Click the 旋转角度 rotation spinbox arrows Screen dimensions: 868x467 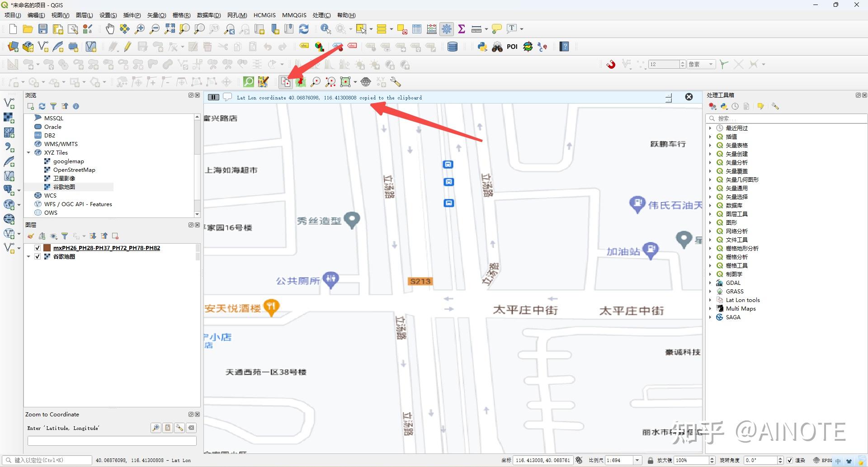tap(780, 460)
